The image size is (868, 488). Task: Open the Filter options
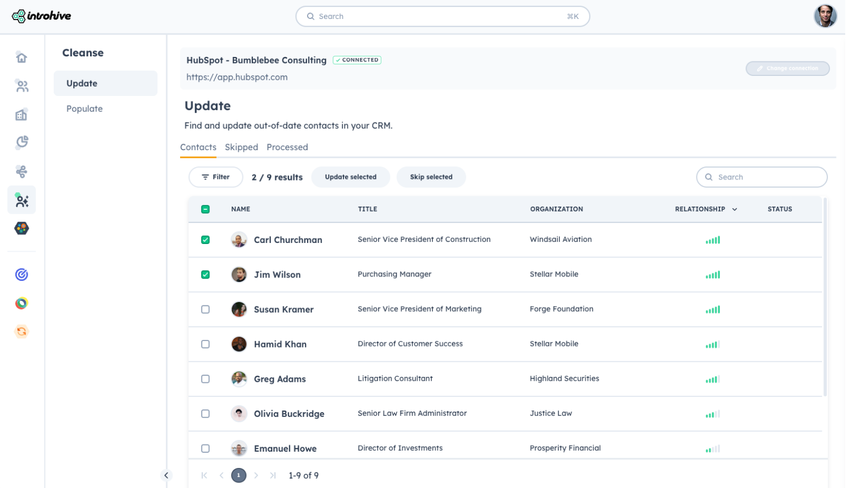point(216,177)
